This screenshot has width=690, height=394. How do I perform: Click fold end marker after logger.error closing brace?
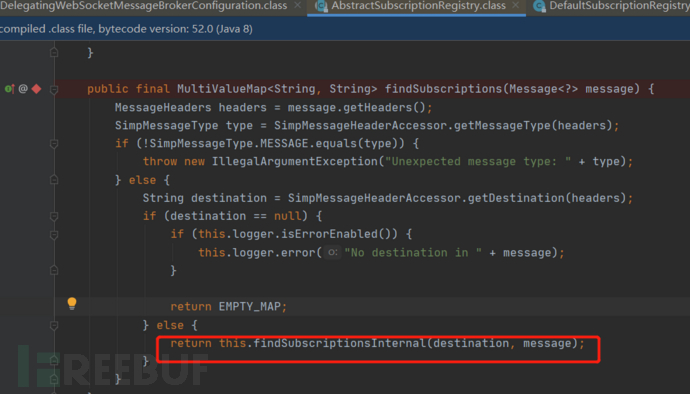coord(54,270)
